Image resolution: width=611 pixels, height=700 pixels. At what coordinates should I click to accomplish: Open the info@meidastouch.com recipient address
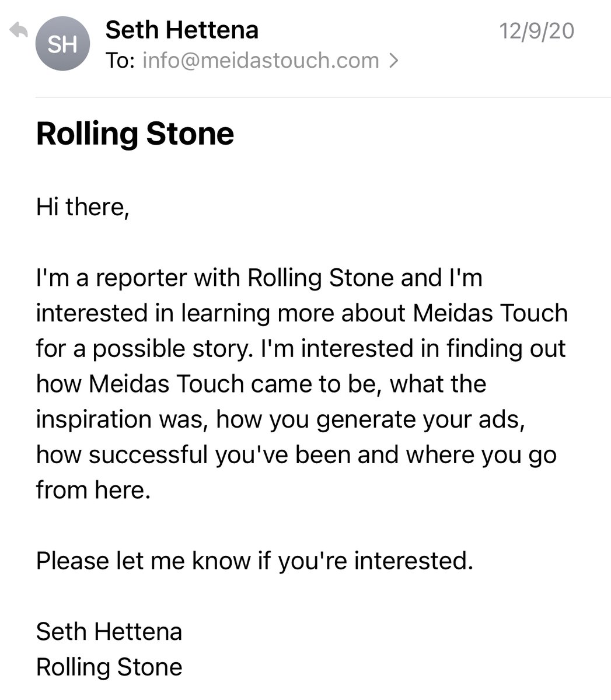(x=261, y=61)
